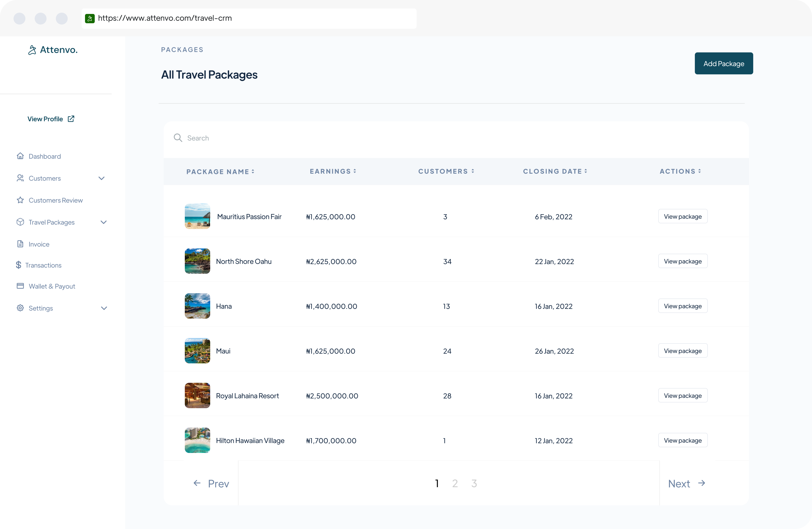This screenshot has height=529, width=812.
Task: Click the site favicon in address bar
Action: pyautogui.click(x=90, y=18)
